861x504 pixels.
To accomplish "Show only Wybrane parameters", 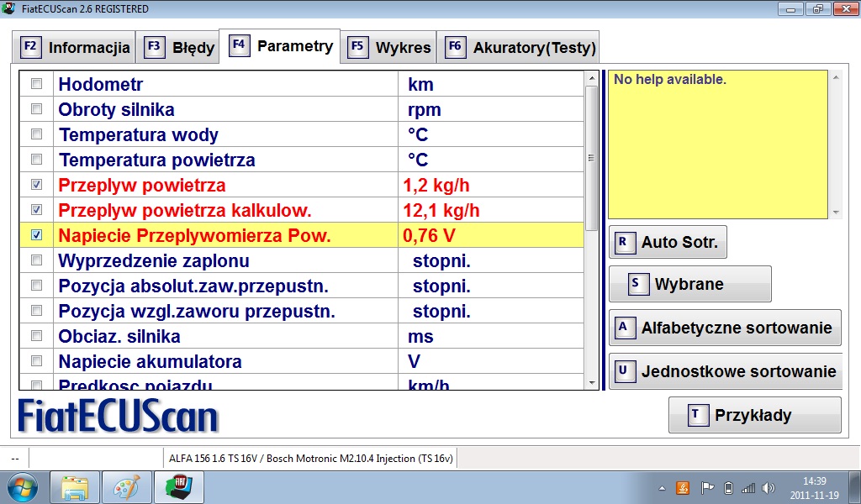I will click(x=690, y=284).
